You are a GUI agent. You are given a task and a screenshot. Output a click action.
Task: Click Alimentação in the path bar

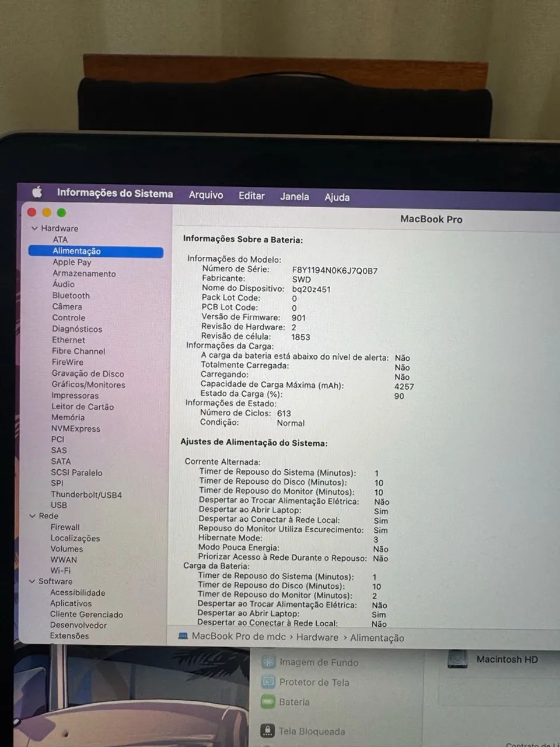[377, 638]
